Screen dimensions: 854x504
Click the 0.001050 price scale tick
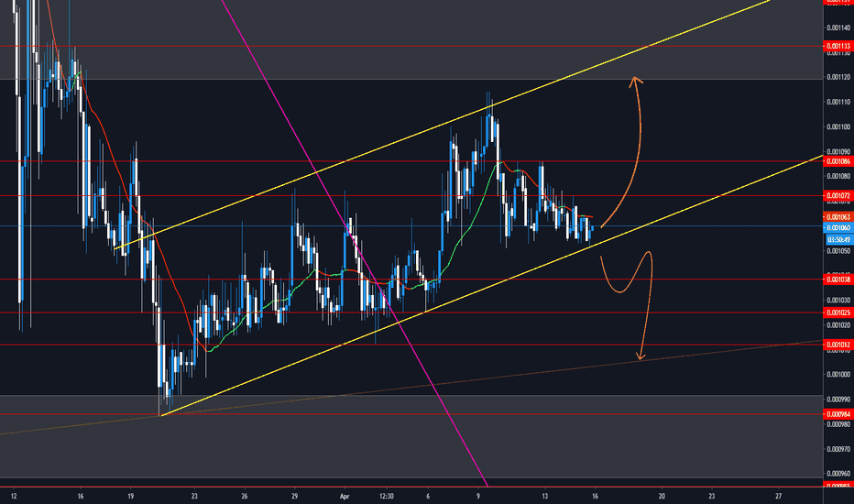click(x=838, y=251)
